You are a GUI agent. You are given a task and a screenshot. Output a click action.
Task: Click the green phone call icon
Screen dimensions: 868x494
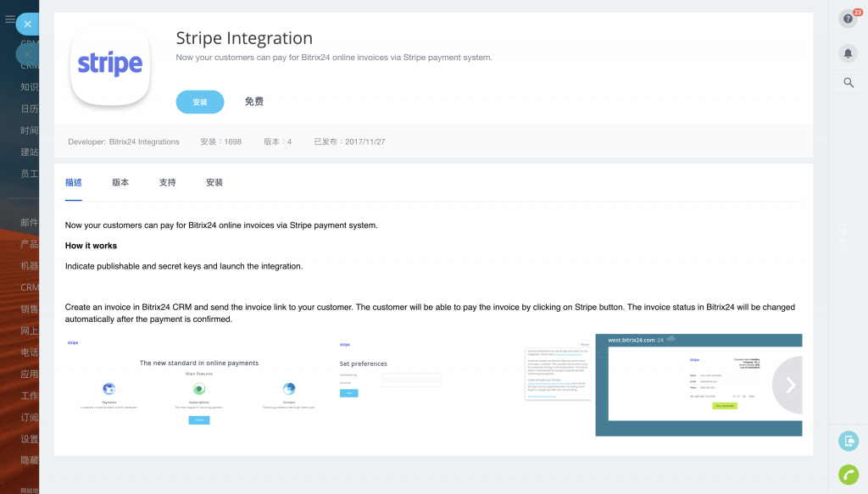[x=848, y=475]
